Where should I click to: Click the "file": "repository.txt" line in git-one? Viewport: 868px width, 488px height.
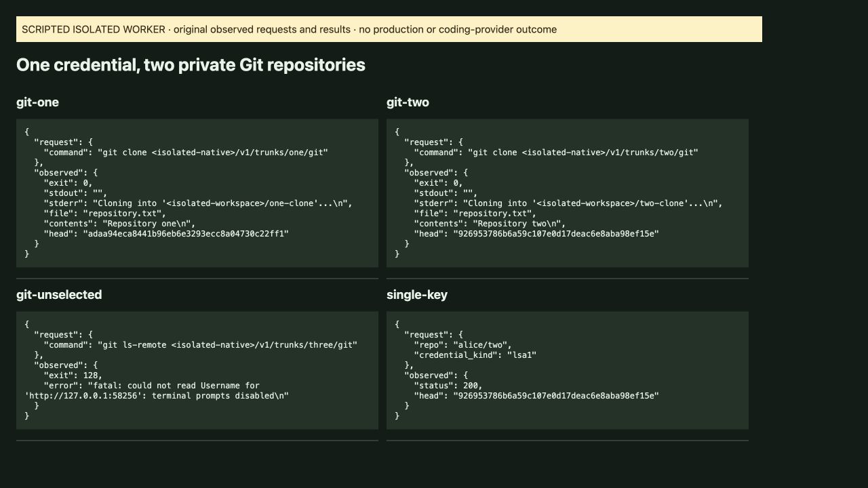(x=105, y=213)
